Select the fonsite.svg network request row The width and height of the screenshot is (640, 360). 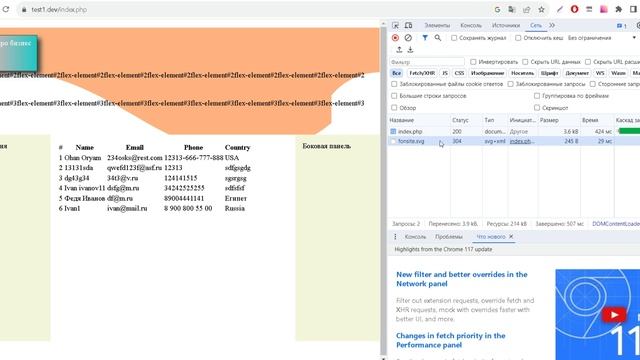click(513, 141)
